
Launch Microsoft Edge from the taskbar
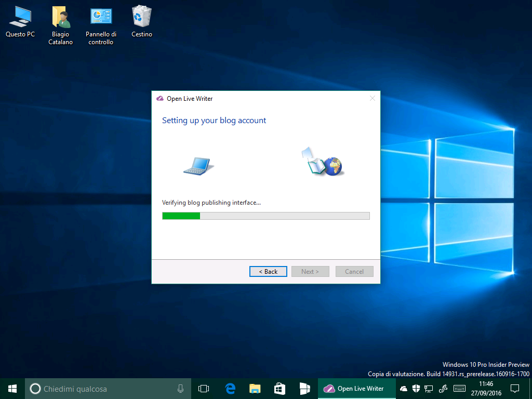pos(230,389)
